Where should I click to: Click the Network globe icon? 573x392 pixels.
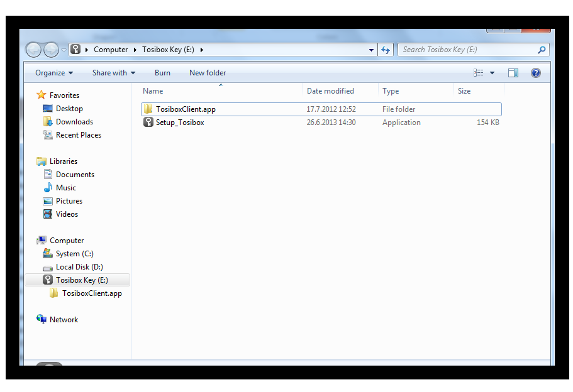(x=42, y=319)
